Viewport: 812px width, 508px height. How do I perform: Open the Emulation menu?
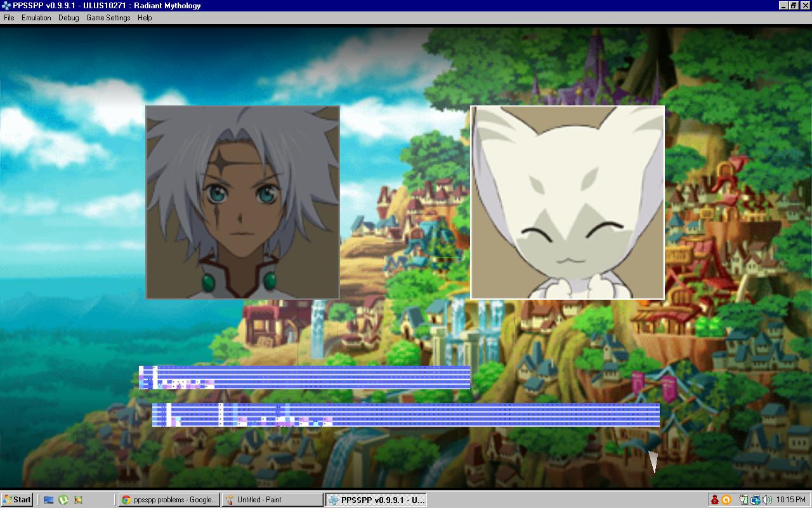(x=36, y=18)
